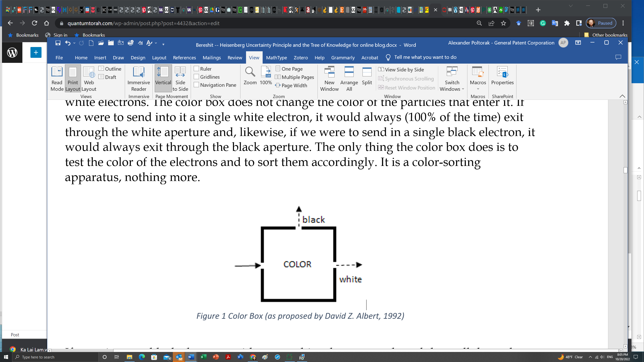Enable the Ruler checkbox
Image resolution: width=644 pixels, height=362 pixels.
196,69
